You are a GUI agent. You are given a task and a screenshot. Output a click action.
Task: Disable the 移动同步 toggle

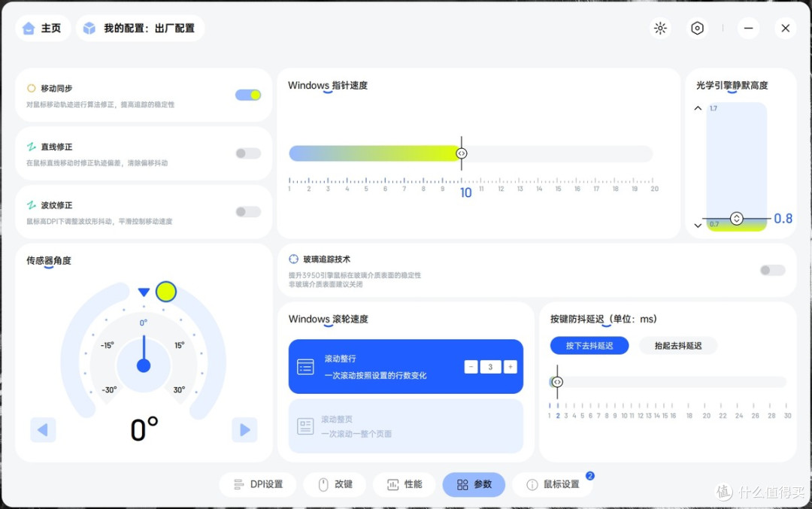click(248, 95)
